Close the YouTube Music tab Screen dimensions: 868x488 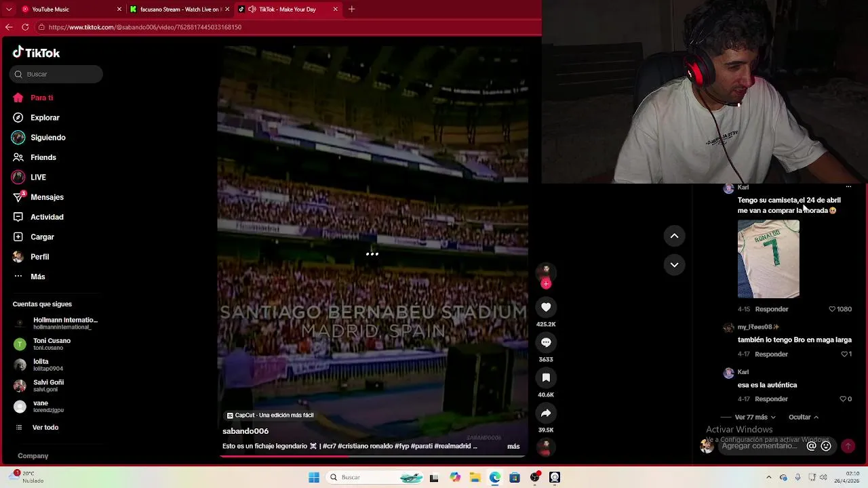tap(119, 9)
